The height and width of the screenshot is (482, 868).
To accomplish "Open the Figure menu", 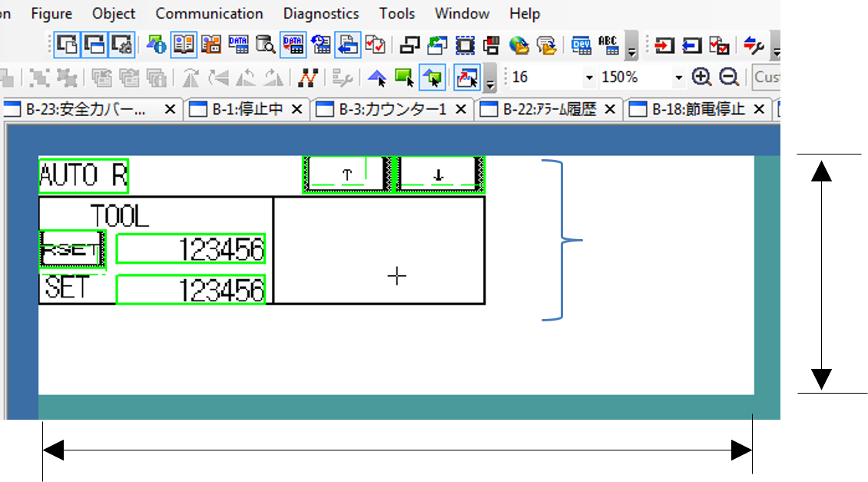I will [51, 13].
